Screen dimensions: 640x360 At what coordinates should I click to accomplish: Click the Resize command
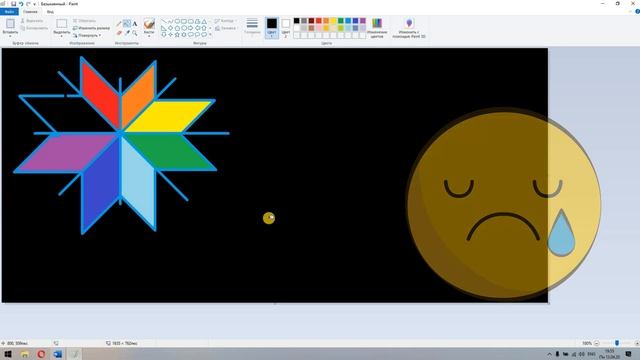pyautogui.click(x=91, y=28)
